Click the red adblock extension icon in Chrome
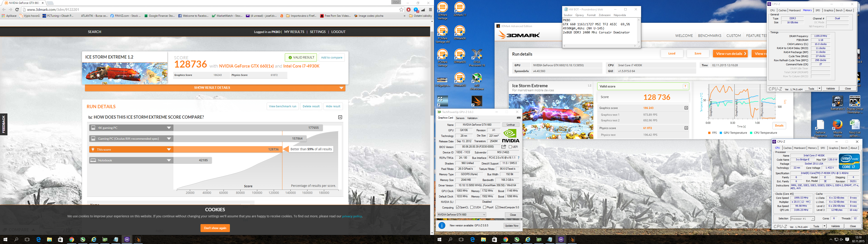The width and height of the screenshot is (868, 244). tap(409, 9)
